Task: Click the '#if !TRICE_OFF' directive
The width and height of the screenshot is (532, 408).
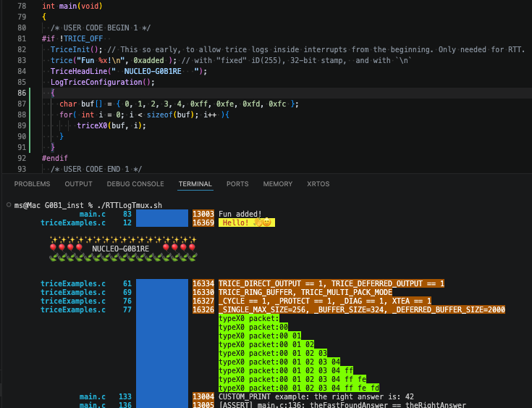Action: pos(72,38)
